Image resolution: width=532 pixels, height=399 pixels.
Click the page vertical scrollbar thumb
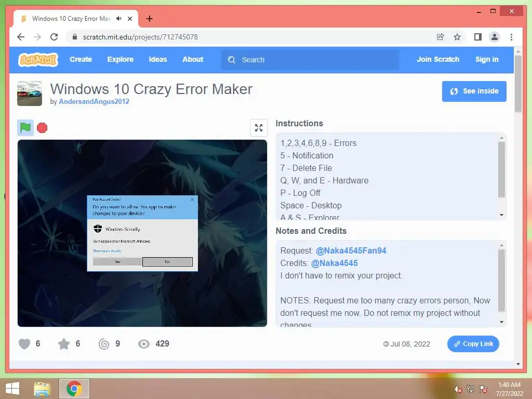pyautogui.click(x=518, y=84)
